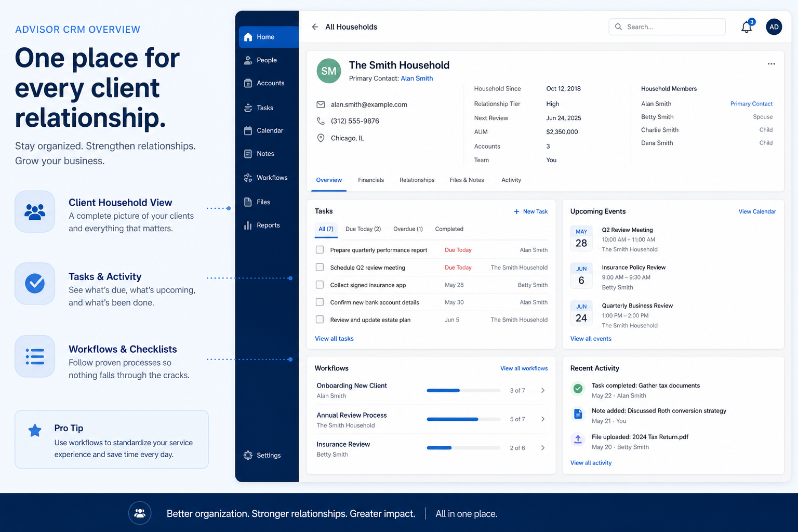Show Completed tasks
This screenshot has width=798, height=532.
click(x=449, y=229)
